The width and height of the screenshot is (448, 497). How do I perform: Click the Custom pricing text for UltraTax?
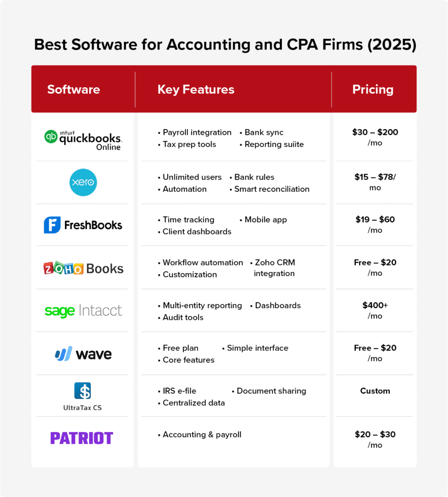375,391
